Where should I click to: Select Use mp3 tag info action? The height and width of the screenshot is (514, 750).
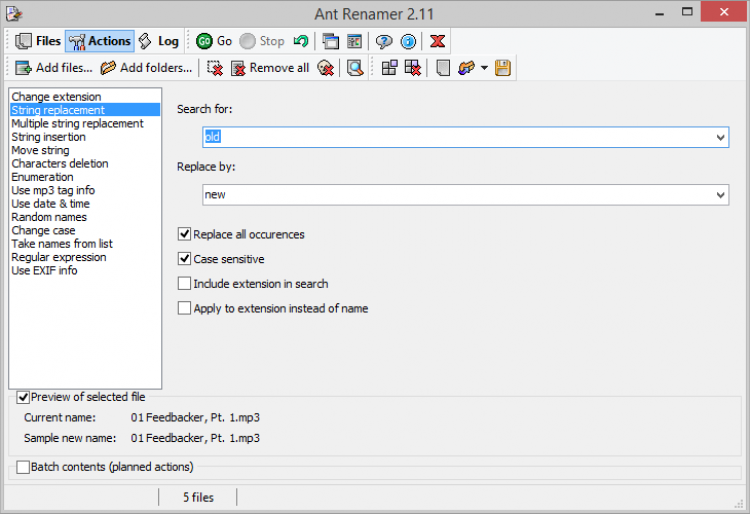point(85,190)
